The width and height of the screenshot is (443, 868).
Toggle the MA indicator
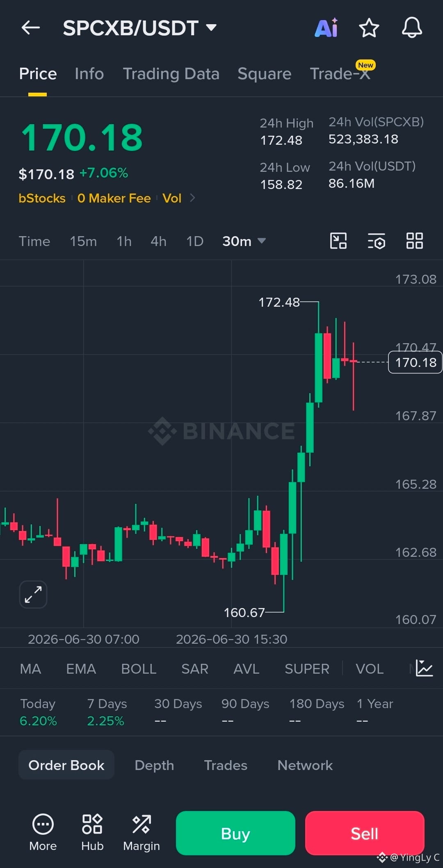pos(30,669)
